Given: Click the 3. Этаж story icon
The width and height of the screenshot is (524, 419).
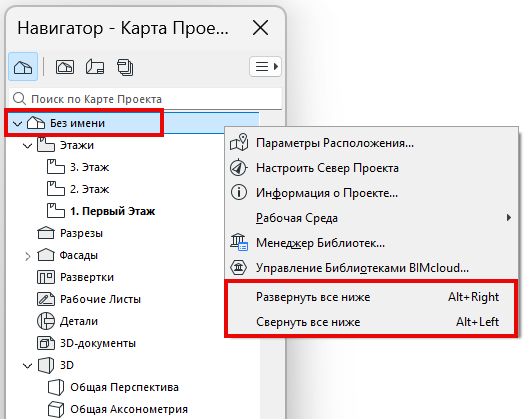Looking at the screenshot, I should [x=55, y=167].
